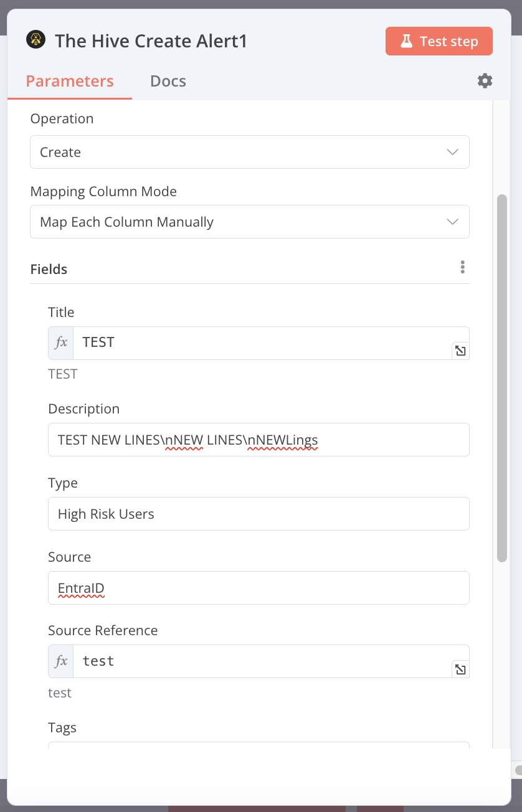Click the flask icon inside Test step
Image resolution: width=522 pixels, height=812 pixels.
tap(407, 40)
